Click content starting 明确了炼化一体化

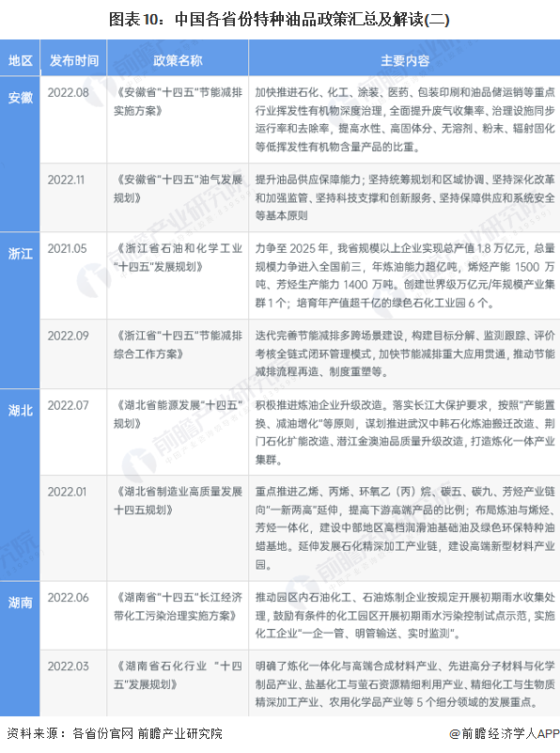click(x=405, y=684)
